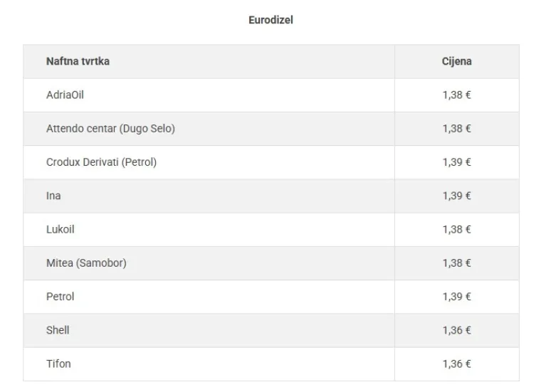This screenshot has height=392, width=541.
Task: Click the Petrol company name
Action: pos(60,297)
